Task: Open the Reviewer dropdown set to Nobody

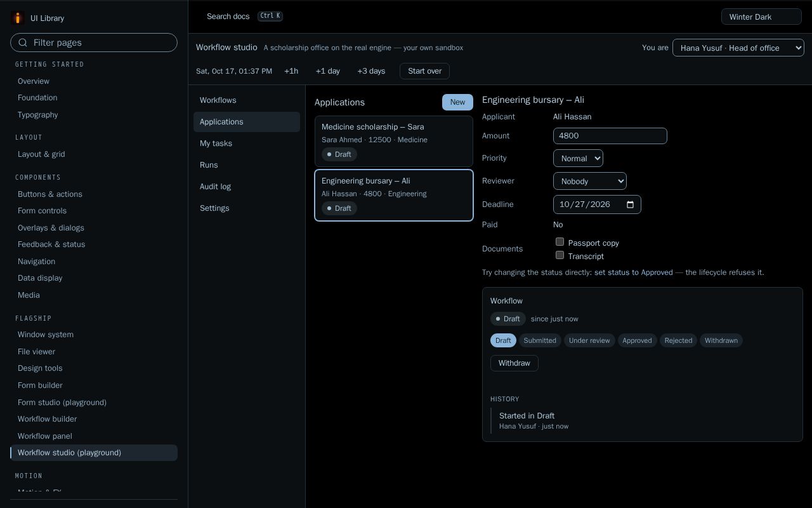Action: click(590, 181)
